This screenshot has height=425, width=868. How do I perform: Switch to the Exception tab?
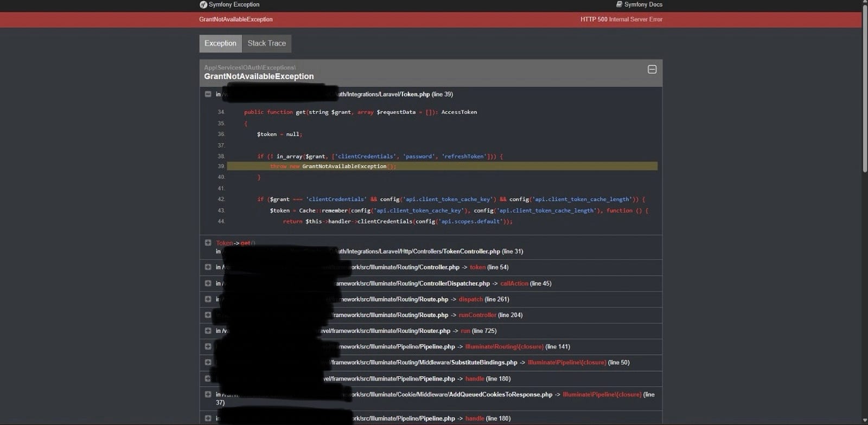(x=220, y=43)
